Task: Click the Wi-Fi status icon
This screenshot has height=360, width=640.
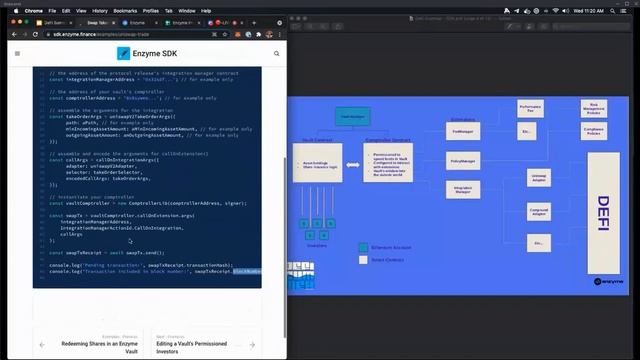Action: pos(556,11)
